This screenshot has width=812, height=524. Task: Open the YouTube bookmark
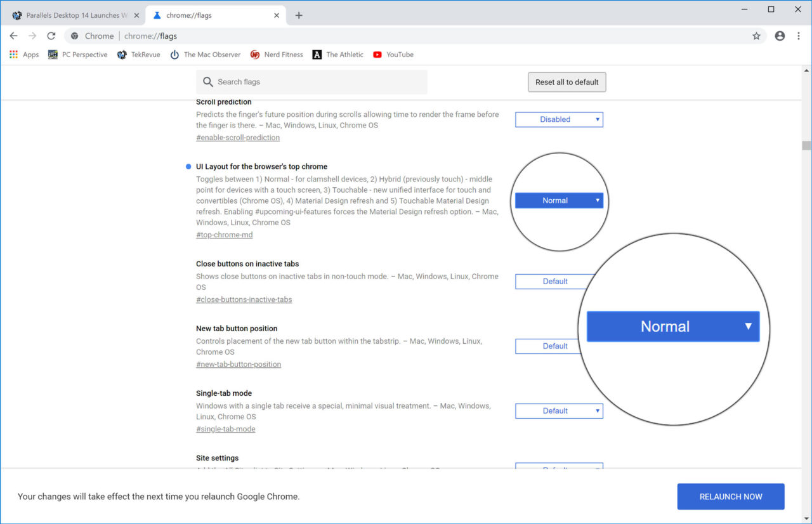[x=393, y=55]
